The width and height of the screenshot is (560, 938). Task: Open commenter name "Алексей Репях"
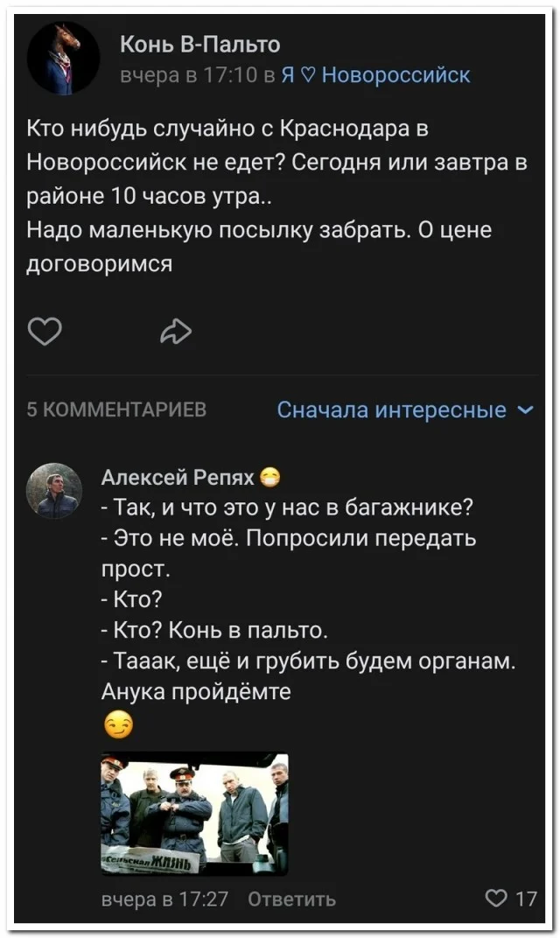(x=178, y=477)
